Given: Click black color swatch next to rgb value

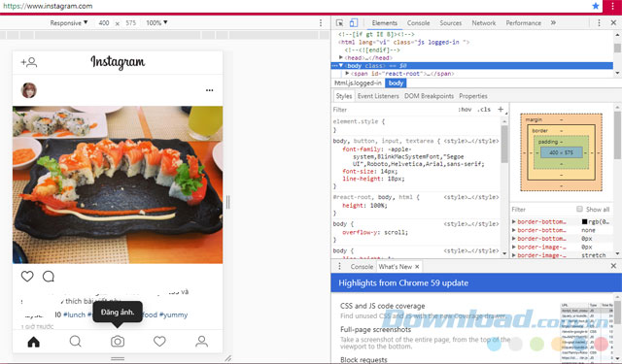Looking at the screenshot, I should click(x=584, y=222).
